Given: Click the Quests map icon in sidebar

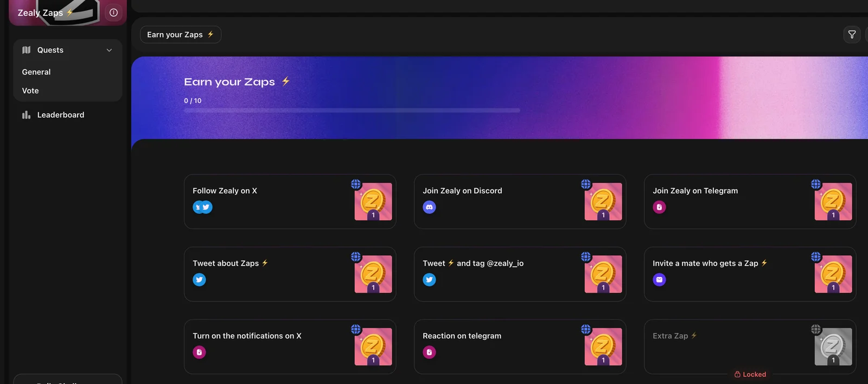Looking at the screenshot, I should point(26,50).
